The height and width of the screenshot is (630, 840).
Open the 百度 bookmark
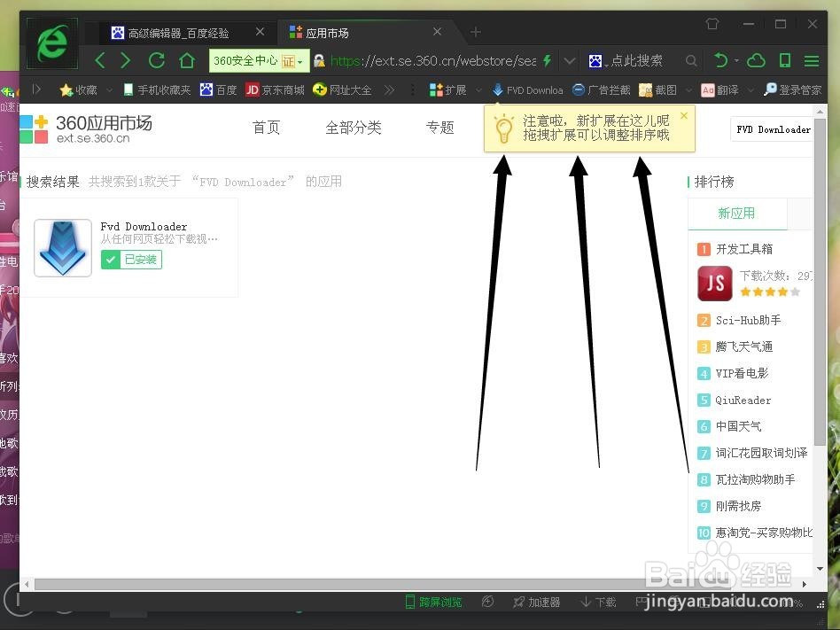(218, 90)
